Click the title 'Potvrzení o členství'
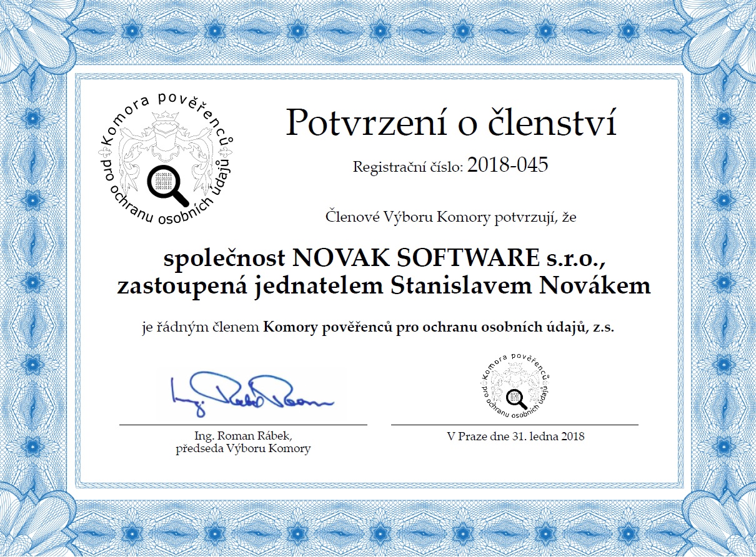This screenshot has height=557, width=756. click(x=451, y=124)
